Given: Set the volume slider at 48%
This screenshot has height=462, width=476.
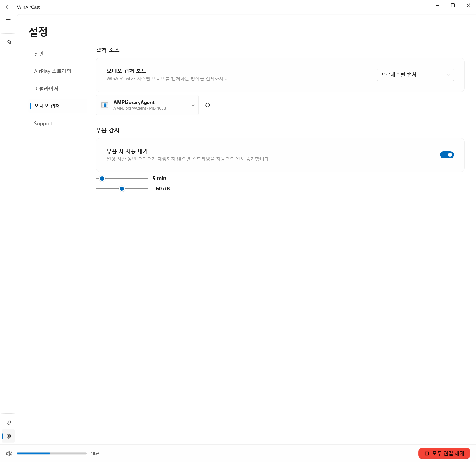Looking at the screenshot, I should [52, 453].
